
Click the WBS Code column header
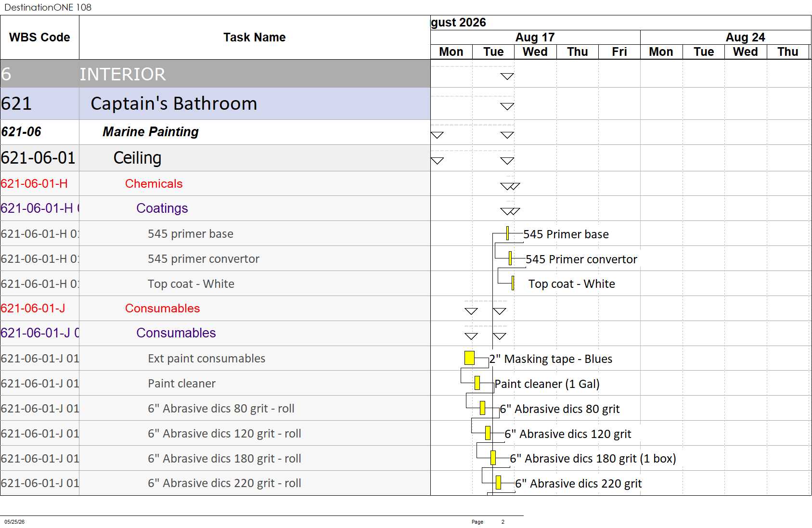[39, 37]
